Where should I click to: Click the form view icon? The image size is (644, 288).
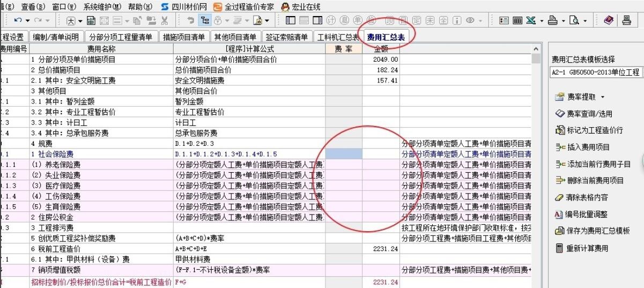(x=504, y=20)
